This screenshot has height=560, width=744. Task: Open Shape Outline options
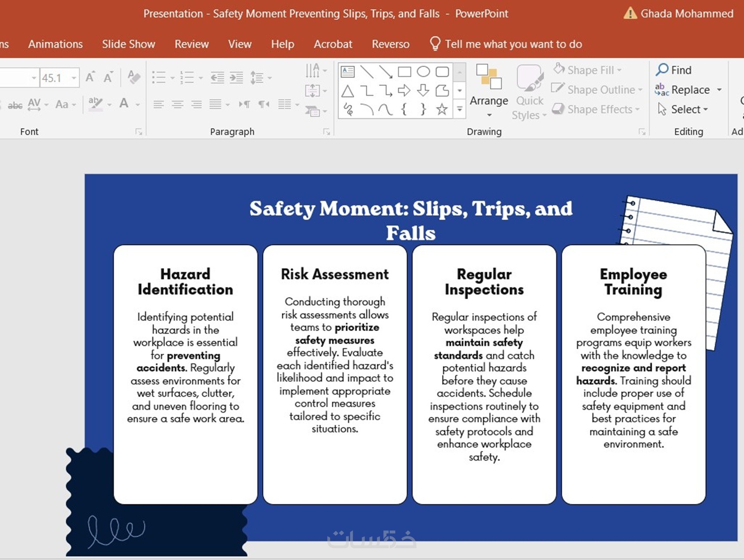click(x=597, y=90)
